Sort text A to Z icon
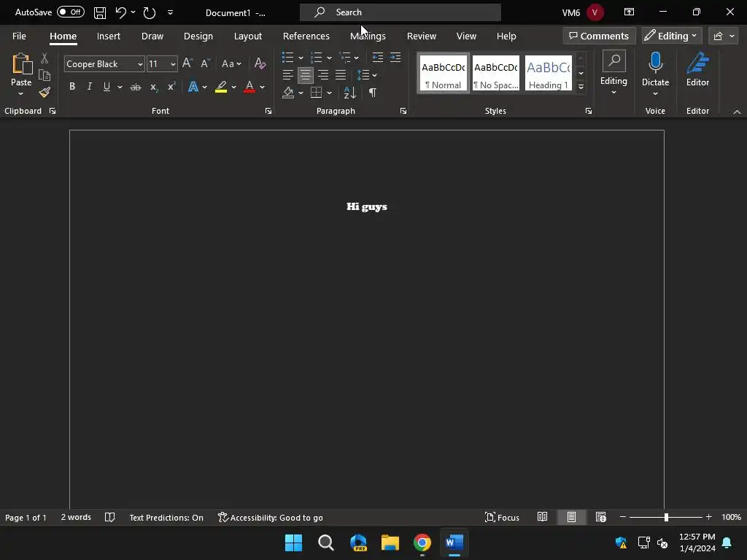 coord(349,93)
